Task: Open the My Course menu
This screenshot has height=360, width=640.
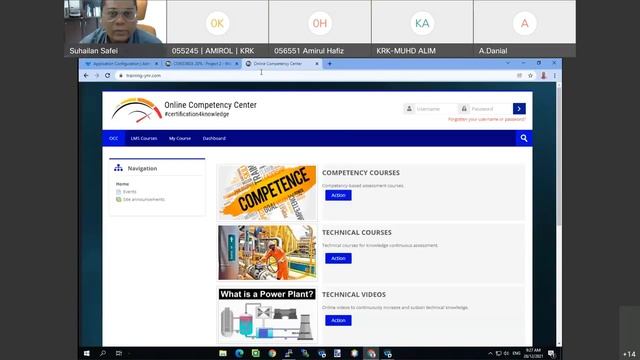Action: coord(180,138)
